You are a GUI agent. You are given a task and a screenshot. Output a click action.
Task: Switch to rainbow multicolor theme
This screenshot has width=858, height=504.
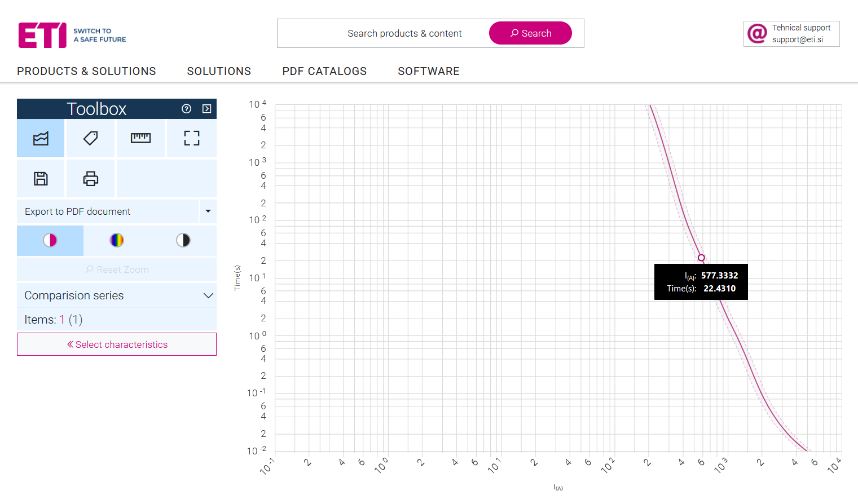pos(117,241)
